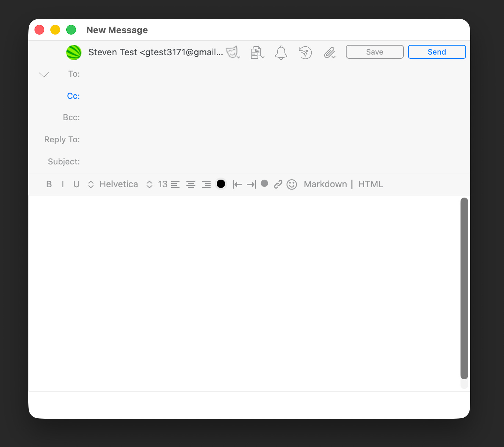The width and height of the screenshot is (504, 447).
Task: Click the message body vertical scrollbar
Action: (464, 288)
